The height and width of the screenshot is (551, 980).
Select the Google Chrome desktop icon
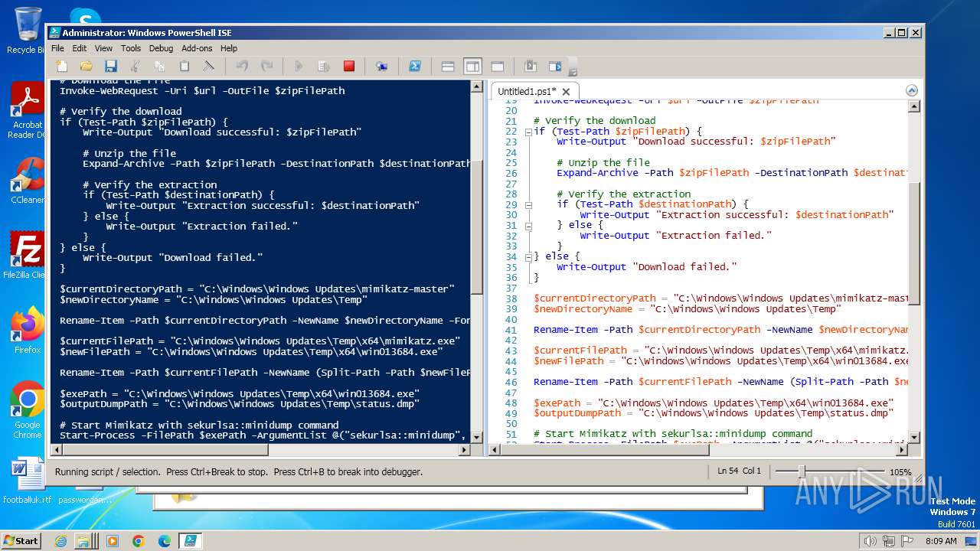click(x=28, y=409)
